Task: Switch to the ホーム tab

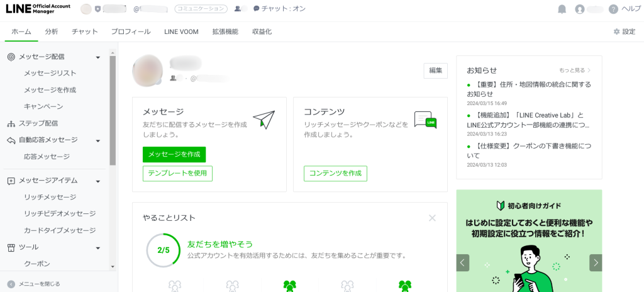Action: pos(21,31)
